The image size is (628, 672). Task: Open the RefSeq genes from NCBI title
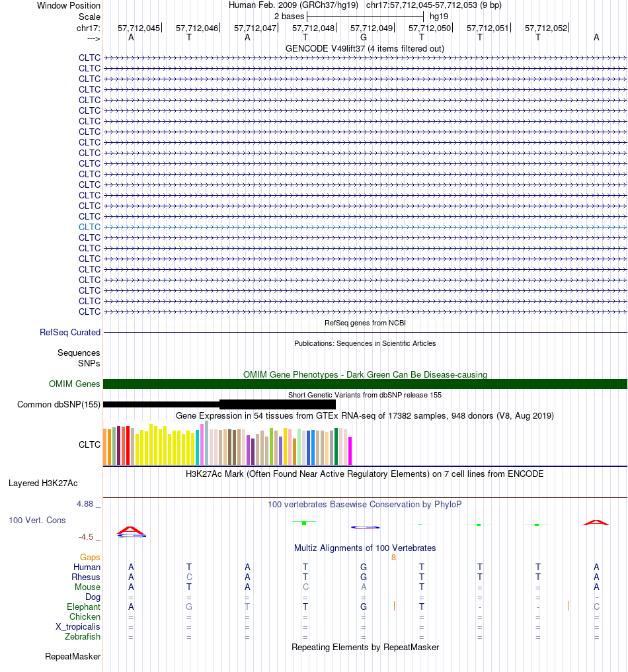click(x=365, y=323)
